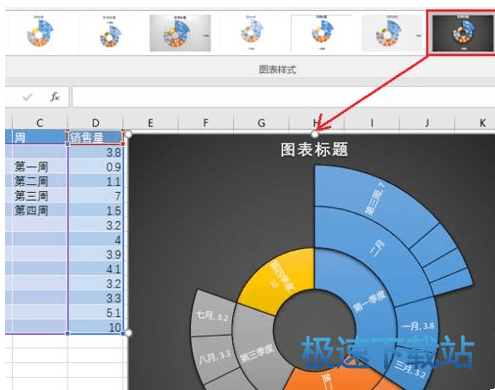Screen dimensions: 495x390
Task: Select the cell with value 3.9
Action: coord(96,254)
